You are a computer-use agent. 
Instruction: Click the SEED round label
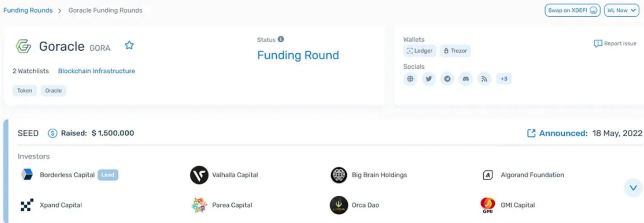click(x=28, y=133)
